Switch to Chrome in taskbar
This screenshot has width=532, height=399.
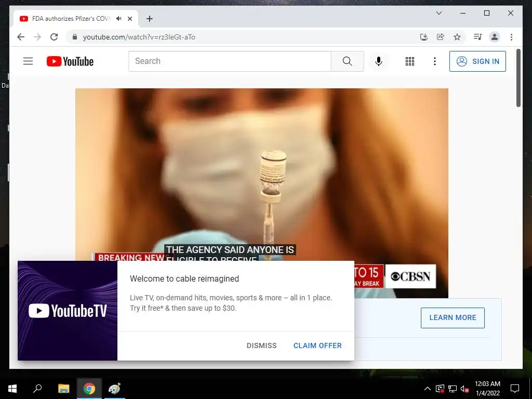(x=89, y=389)
